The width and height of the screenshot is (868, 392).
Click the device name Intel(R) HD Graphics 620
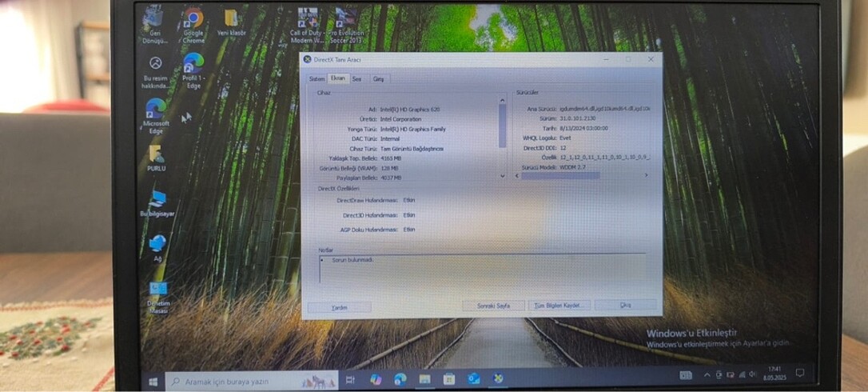tap(410, 110)
